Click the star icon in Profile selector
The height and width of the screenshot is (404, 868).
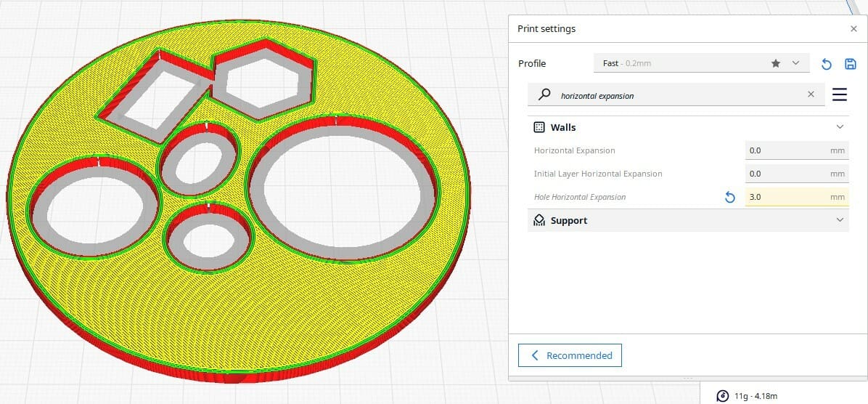(776, 64)
